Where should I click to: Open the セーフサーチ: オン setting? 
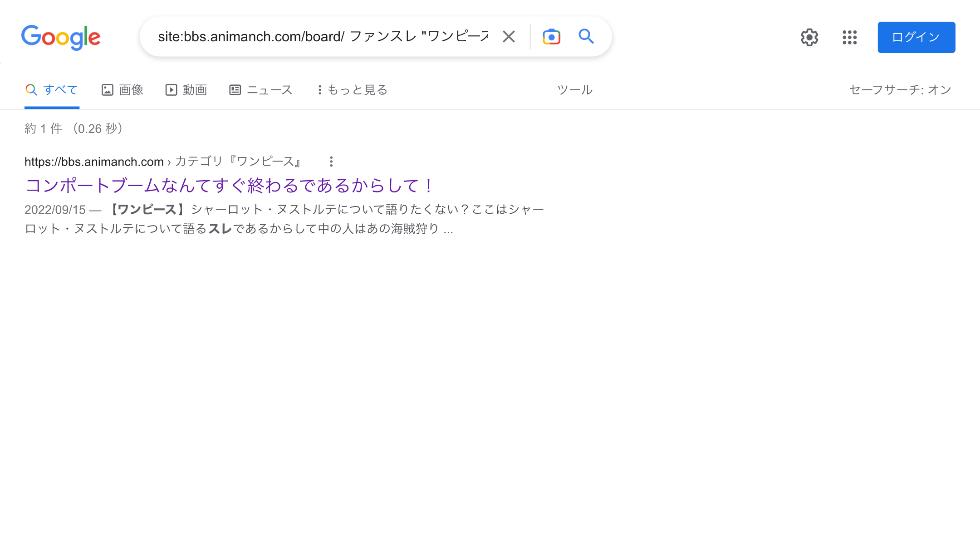[x=900, y=90]
